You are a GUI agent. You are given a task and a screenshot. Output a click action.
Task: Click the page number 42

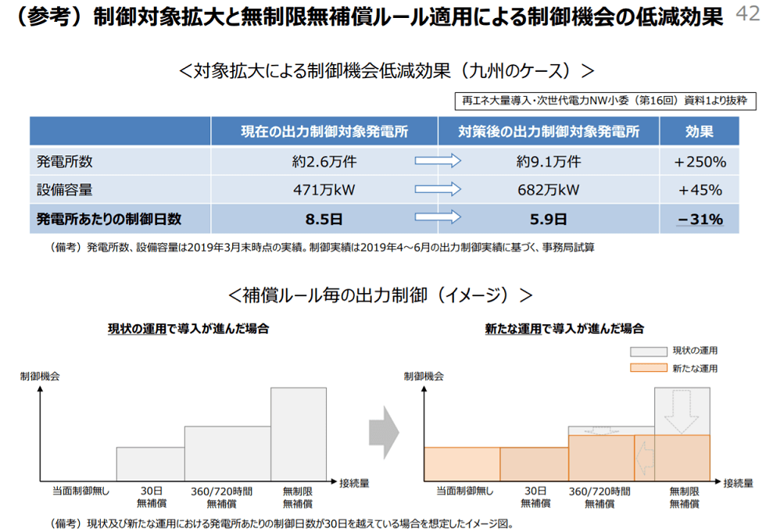[x=748, y=14]
